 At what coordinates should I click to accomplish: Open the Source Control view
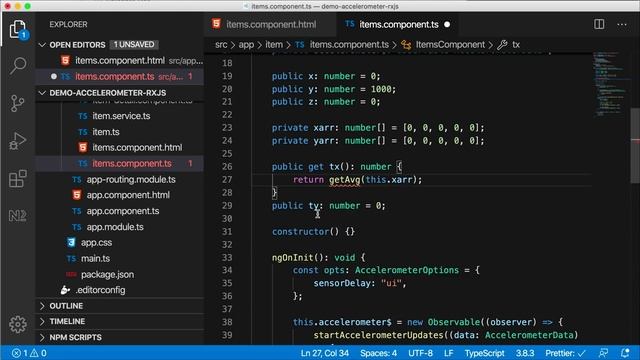point(18,104)
